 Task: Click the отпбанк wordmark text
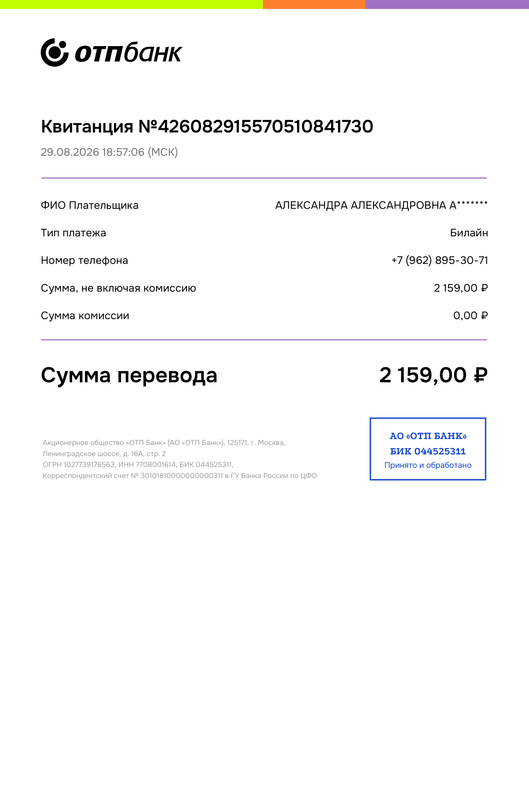point(129,53)
